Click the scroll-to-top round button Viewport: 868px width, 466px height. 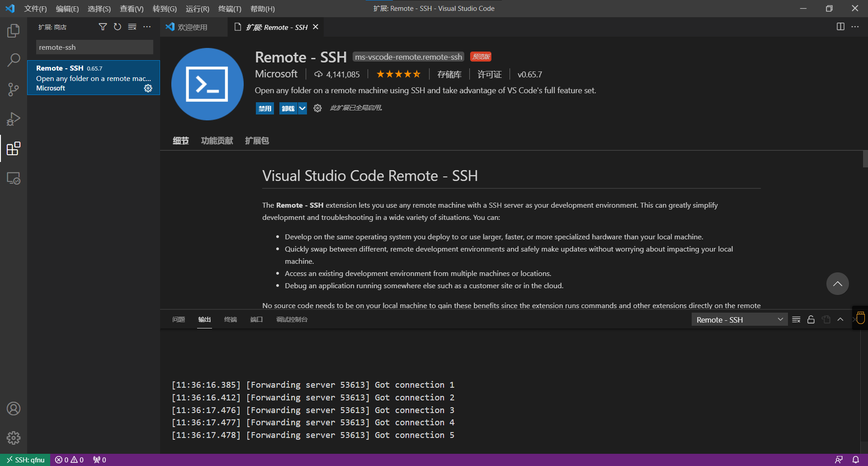coord(837,284)
